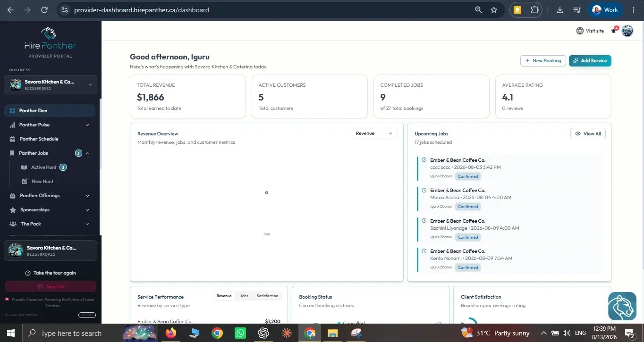Open ChatGPT app from the taskbar

pos(263,333)
